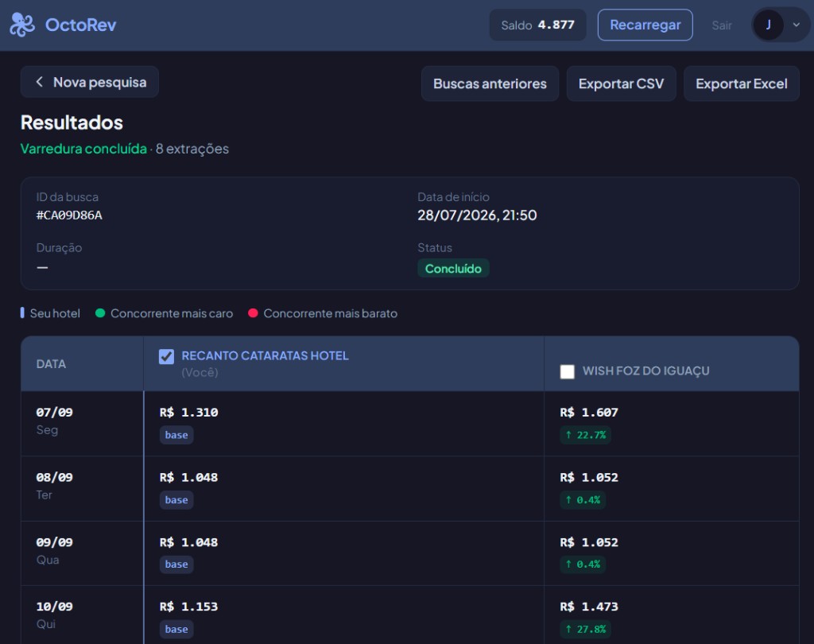Click the Resultados heading
The height and width of the screenshot is (644, 814).
pos(72,122)
